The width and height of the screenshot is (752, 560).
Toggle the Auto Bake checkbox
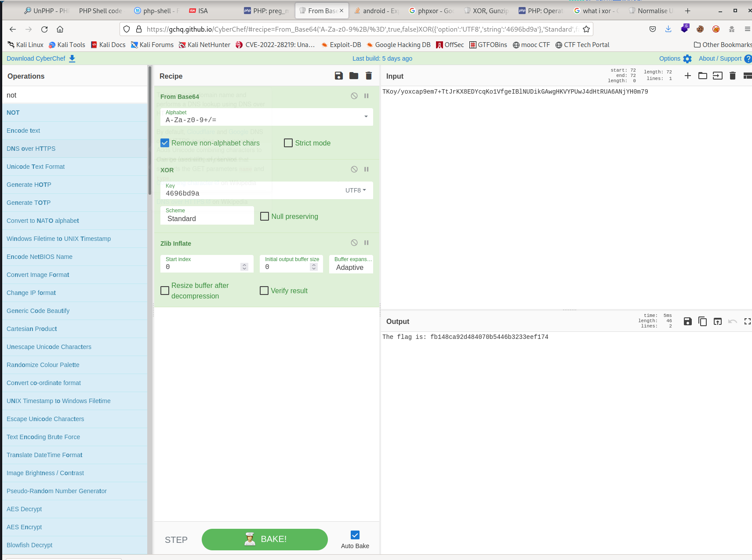[355, 535]
